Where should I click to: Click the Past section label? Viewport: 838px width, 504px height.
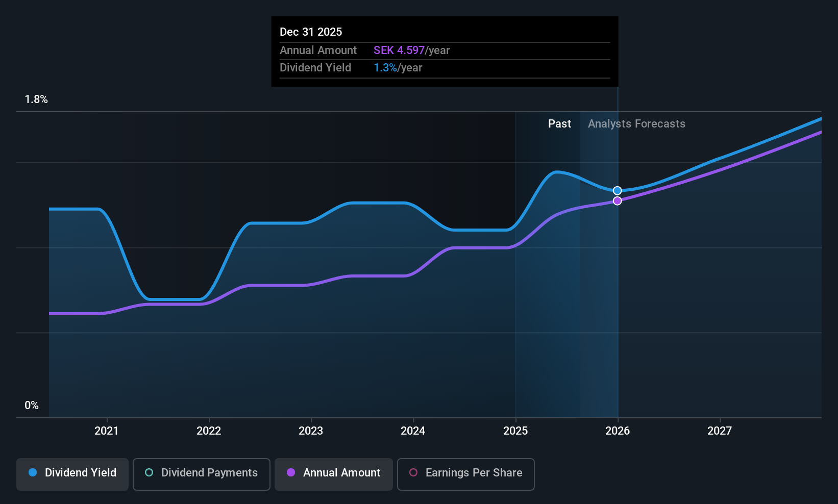(559, 124)
